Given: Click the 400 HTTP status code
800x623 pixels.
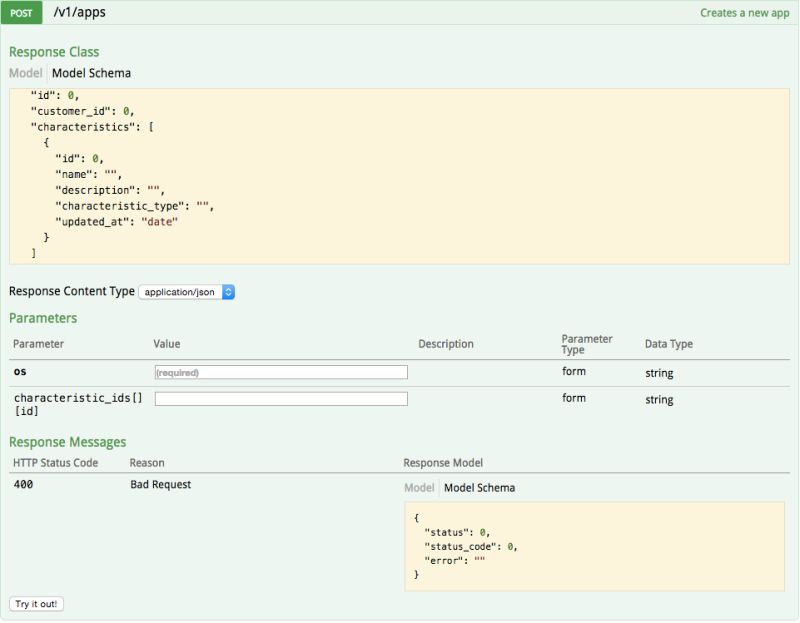Looking at the screenshot, I should point(22,483).
